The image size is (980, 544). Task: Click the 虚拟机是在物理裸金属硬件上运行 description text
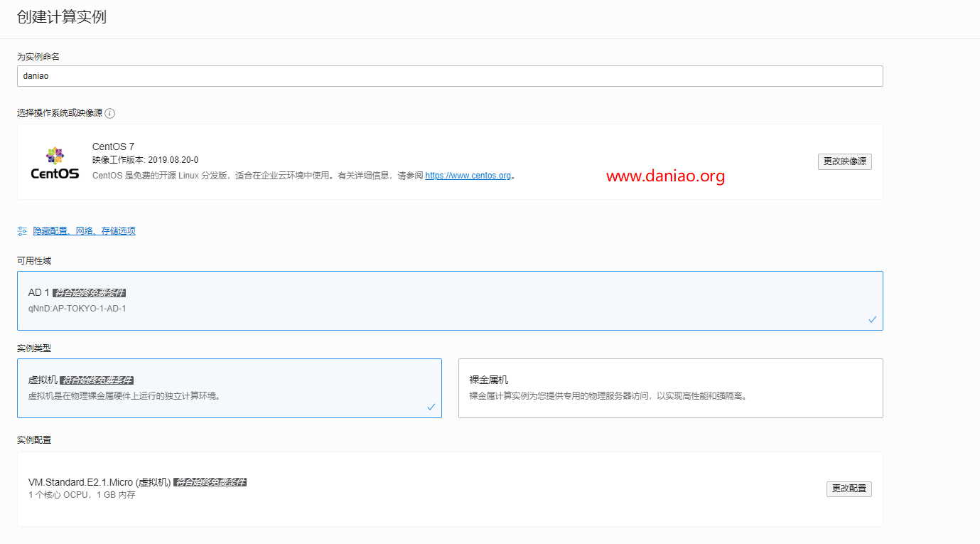click(124, 396)
